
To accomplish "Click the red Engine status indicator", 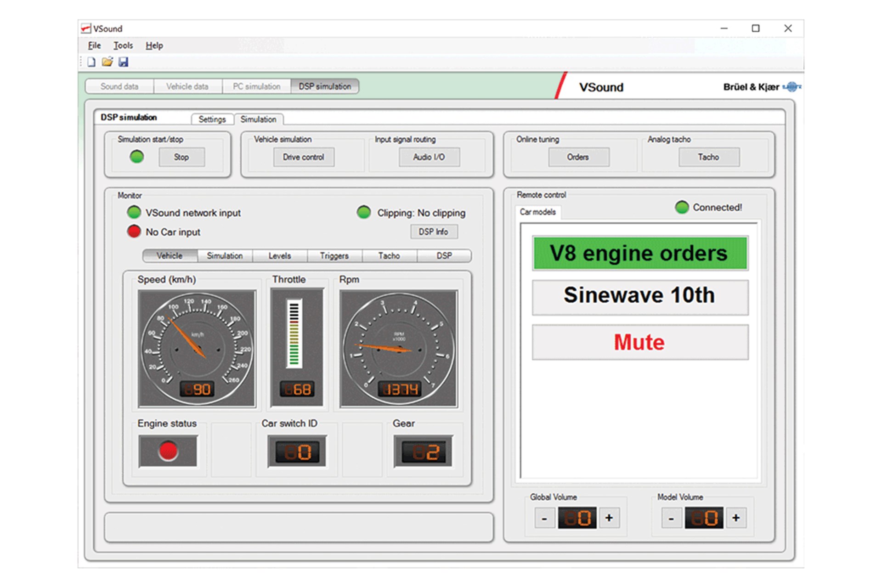I will click(168, 451).
